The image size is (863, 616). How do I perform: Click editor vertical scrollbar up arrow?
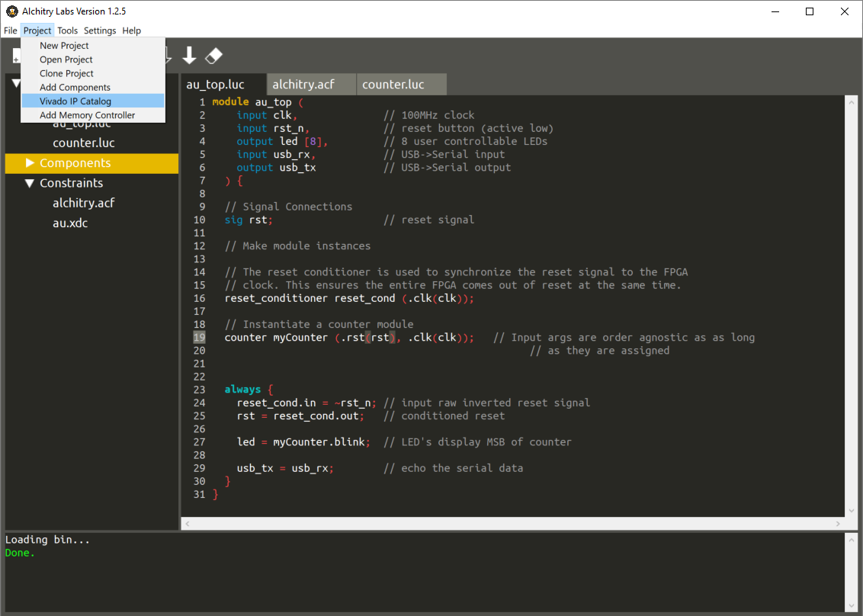852,102
